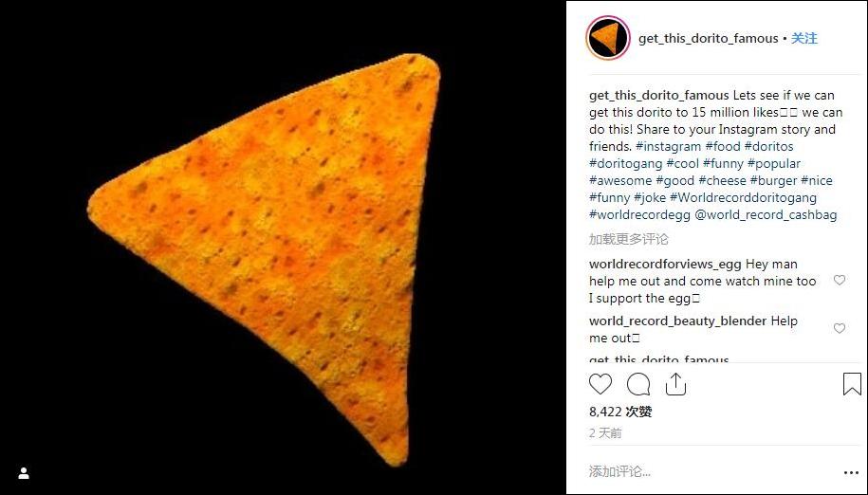Open the get_this_dorito_famous profile avatar
The width and height of the screenshot is (868, 495).
tap(608, 38)
